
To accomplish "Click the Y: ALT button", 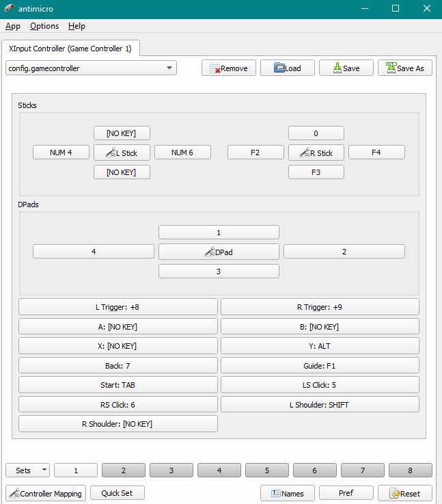I will tap(320, 346).
